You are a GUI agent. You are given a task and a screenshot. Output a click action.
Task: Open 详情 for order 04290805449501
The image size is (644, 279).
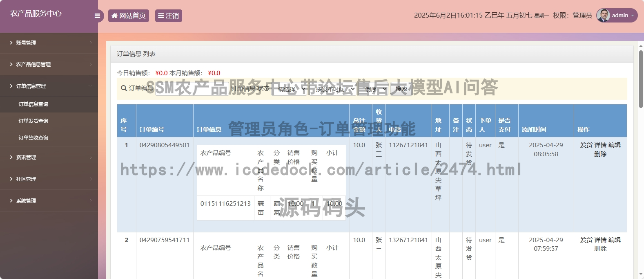coord(600,145)
